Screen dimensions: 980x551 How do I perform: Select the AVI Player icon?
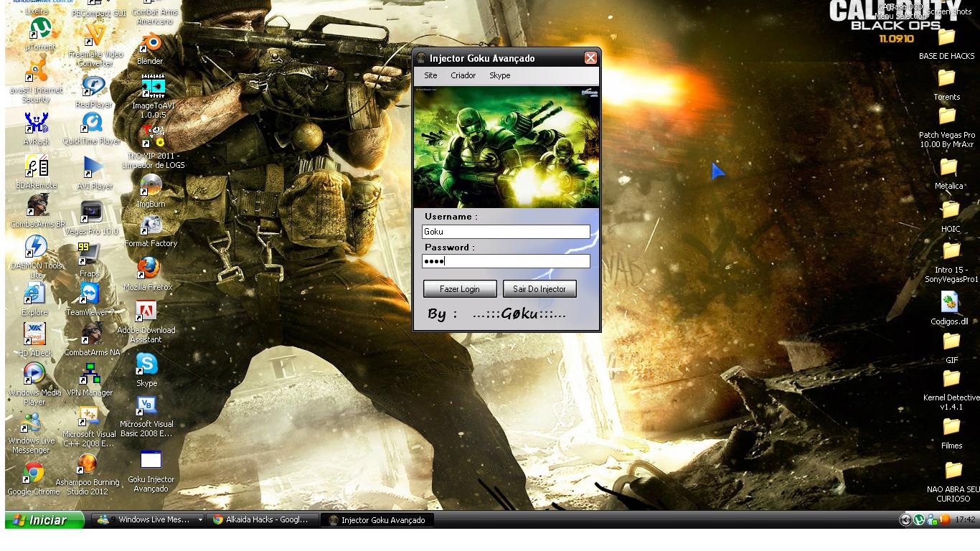tap(94, 173)
